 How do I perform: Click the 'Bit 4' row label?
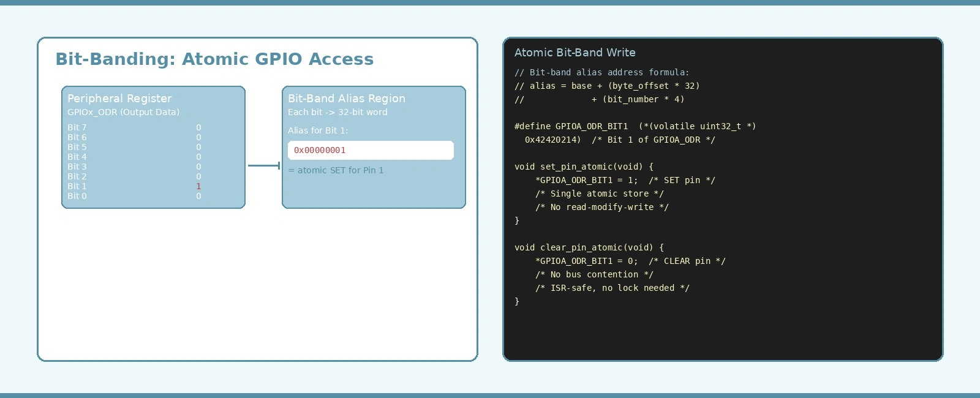(77, 157)
